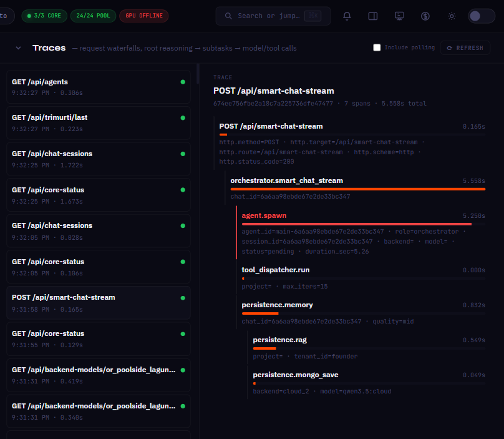Screen dimensions: 504x439
Task: Select GET /api/core-status trace at 9:32:05
Action: click(x=99, y=267)
